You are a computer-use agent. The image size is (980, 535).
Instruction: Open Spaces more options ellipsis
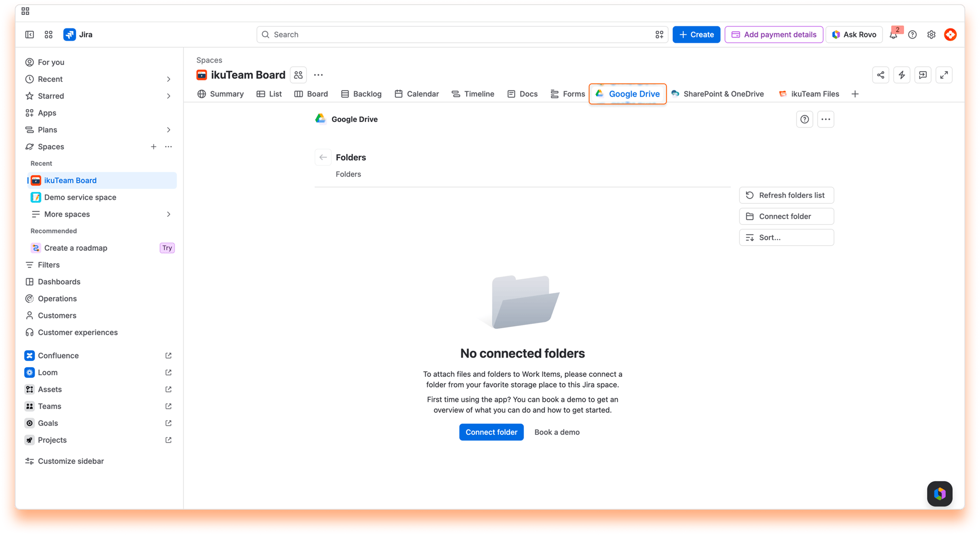point(168,147)
